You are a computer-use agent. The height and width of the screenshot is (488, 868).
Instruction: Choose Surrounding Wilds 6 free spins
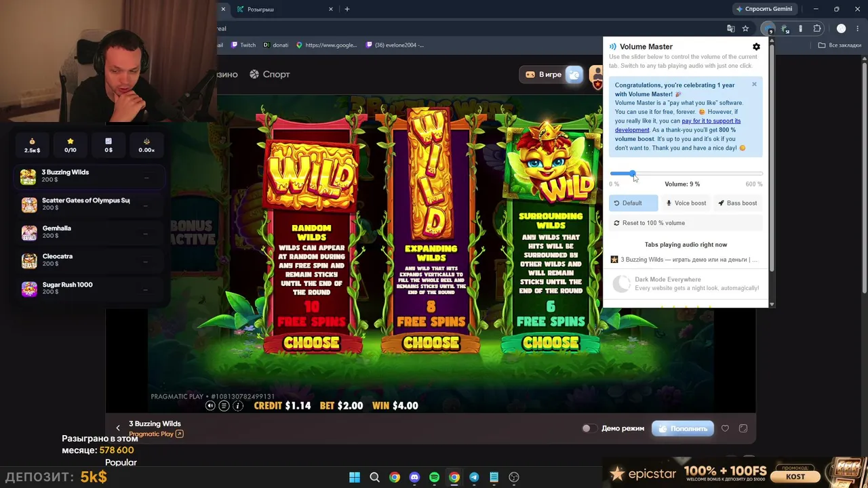tap(550, 343)
